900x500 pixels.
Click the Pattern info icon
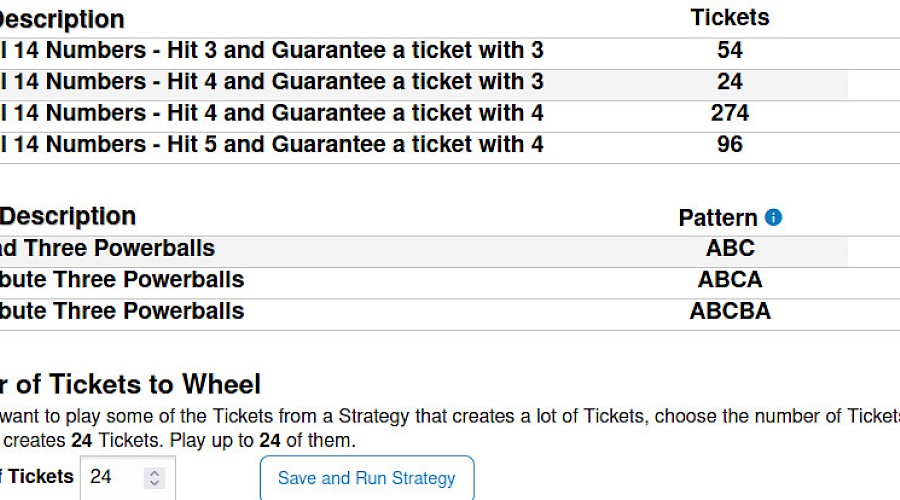click(773, 218)
